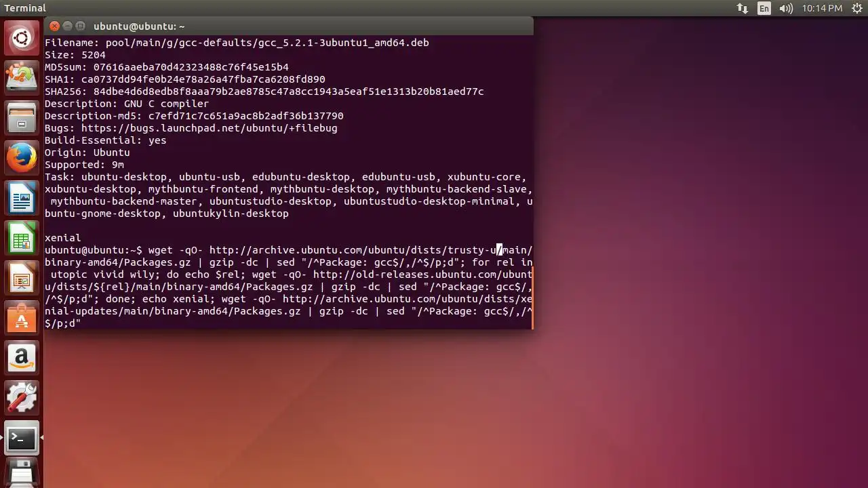Launch the Install Ubuntu launcher icon
The image size is (868, 488).
pyautogui.click(x=22, y=77)
